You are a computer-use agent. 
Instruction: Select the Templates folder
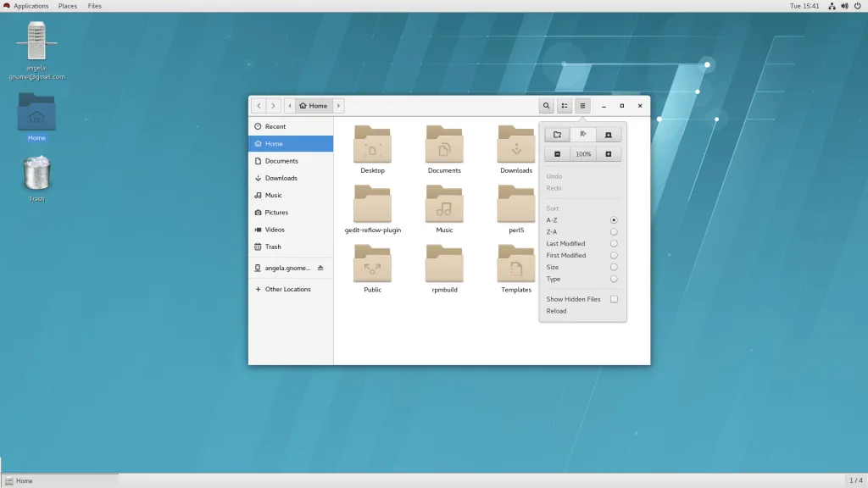(516, 269)
